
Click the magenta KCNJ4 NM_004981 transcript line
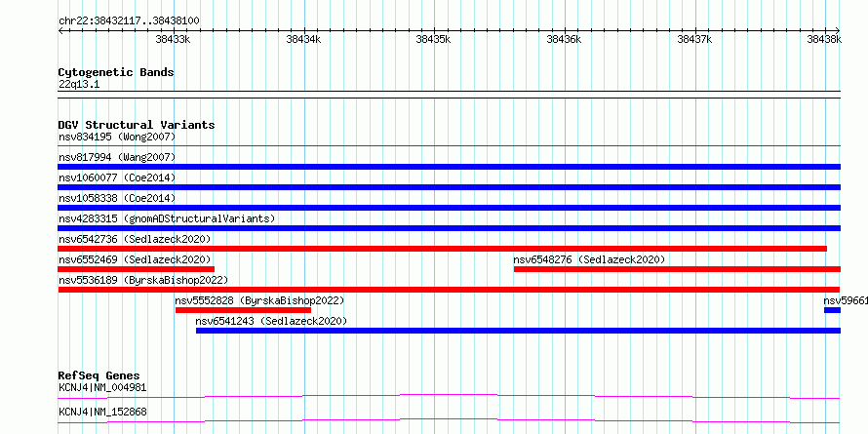(x=449, y=396)
